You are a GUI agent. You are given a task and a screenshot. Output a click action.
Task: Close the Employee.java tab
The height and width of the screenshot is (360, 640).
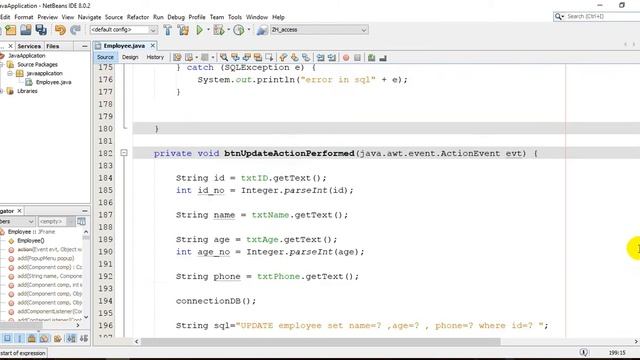point(153,46)
